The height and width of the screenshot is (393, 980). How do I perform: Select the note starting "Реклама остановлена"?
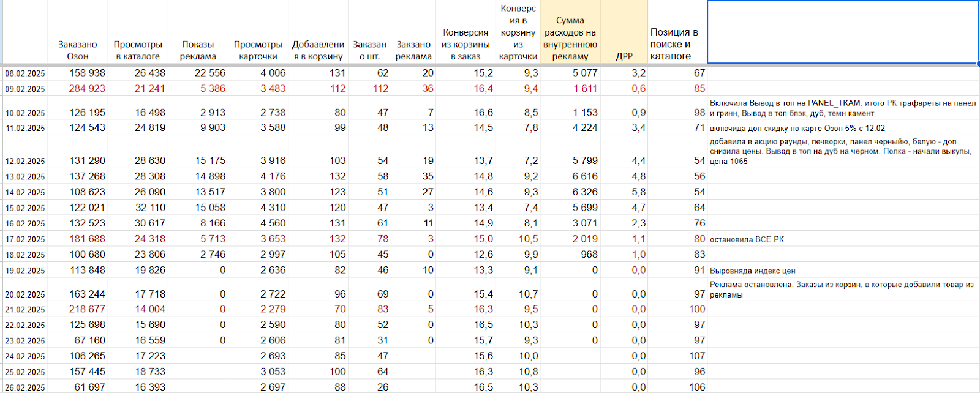pyautogui.click(x=841, y=290)
